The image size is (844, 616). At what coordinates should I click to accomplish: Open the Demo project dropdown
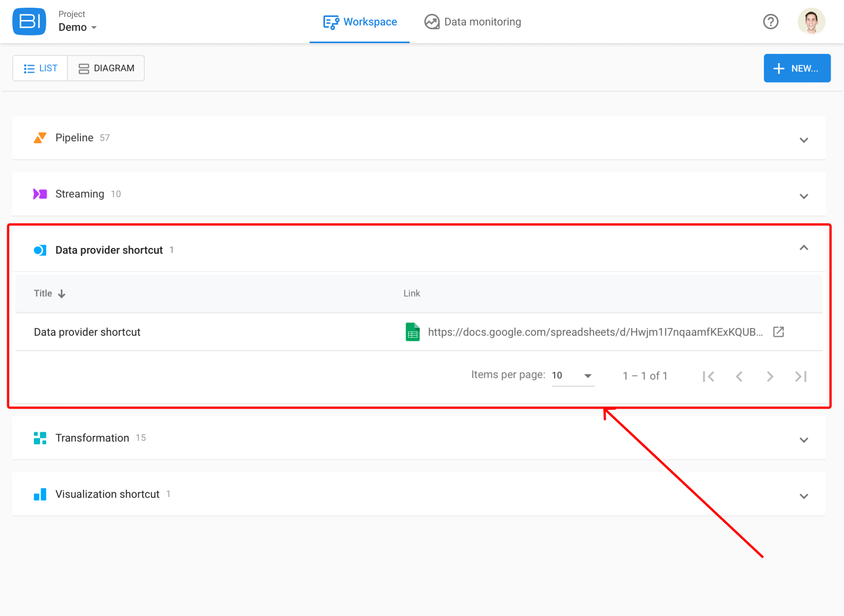pyautogui.click(x=78, y=27)
